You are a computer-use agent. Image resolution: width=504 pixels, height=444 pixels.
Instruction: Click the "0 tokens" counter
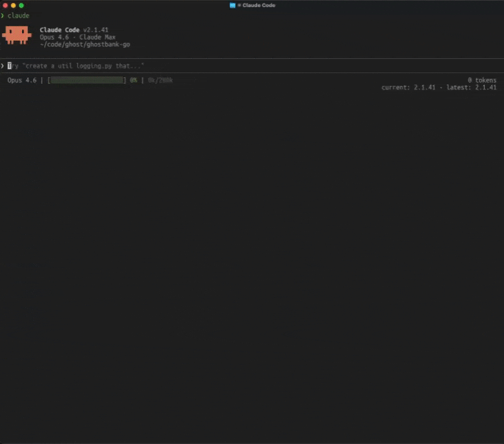482,80
